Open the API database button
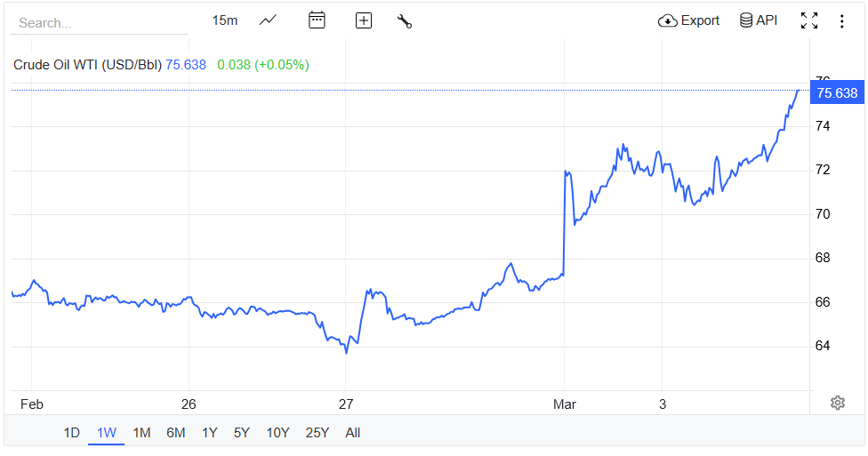Screen dimensions: 868x456 [759, 20]
